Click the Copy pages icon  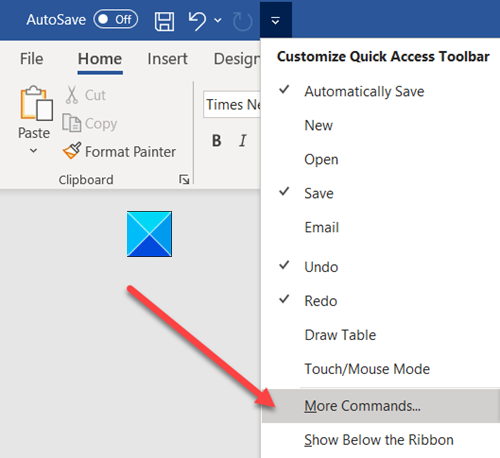click(71, 123)
